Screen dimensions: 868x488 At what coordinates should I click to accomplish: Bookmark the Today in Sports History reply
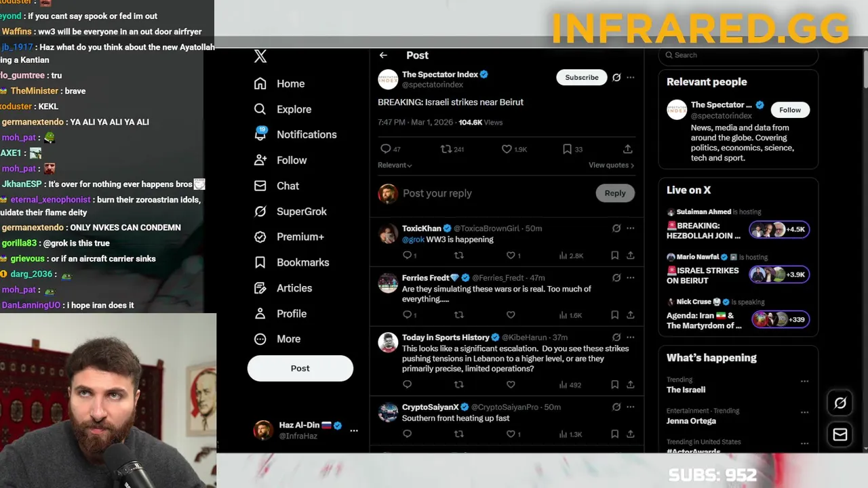[614, 384]
